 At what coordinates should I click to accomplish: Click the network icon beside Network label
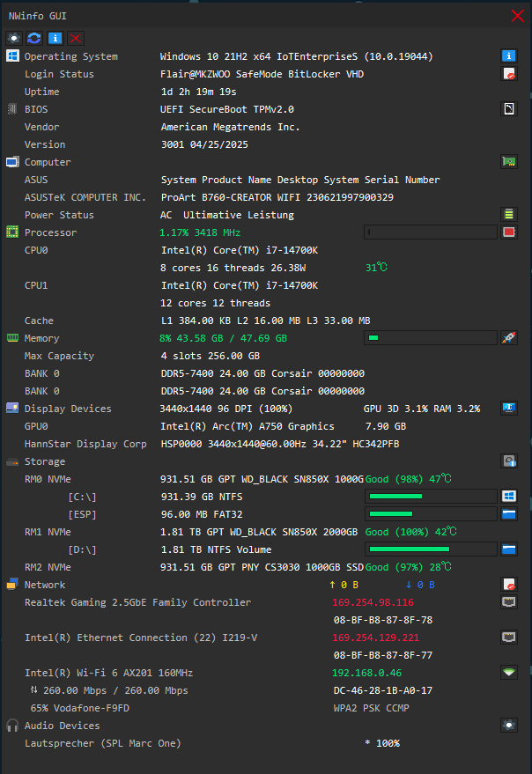click(12, 585)
